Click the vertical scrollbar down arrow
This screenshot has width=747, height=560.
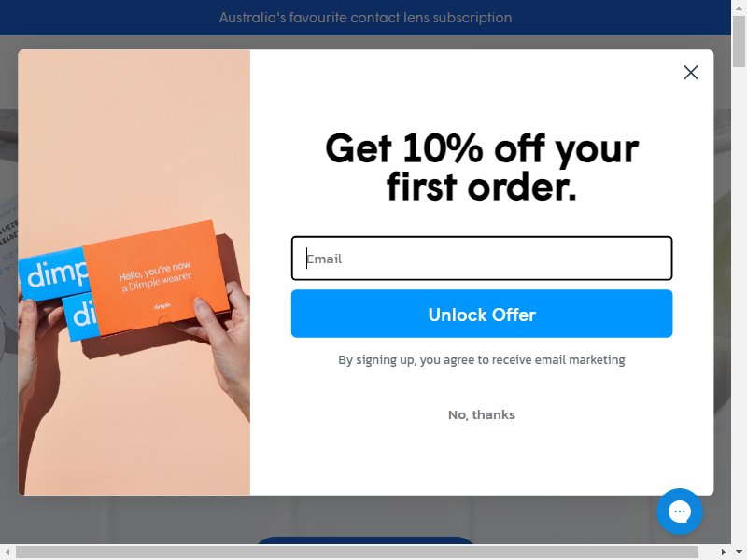coord(739,539)
